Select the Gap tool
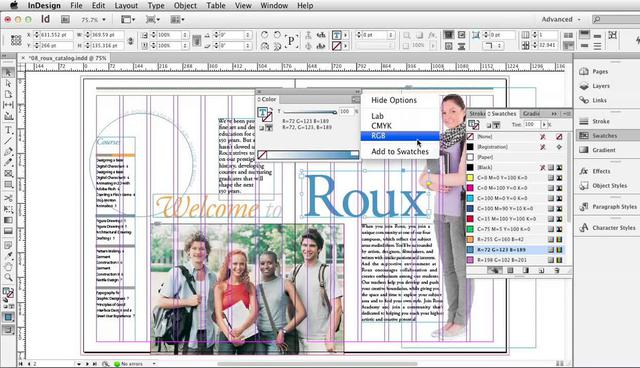Image resolution: width=640 pixels, height=368 pixels. (x=8, y=105)
